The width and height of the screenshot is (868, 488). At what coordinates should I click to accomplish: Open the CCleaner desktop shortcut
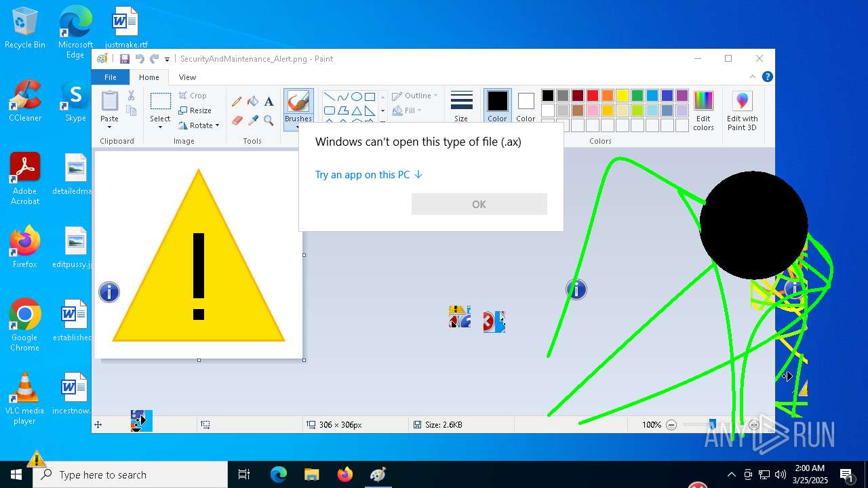[25, 101]
